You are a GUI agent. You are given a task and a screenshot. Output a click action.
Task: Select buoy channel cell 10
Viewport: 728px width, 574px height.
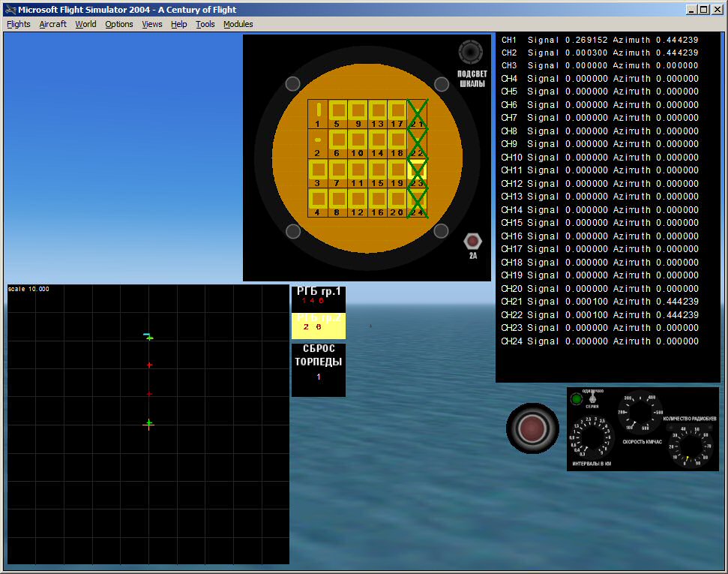tap(358, 143)
